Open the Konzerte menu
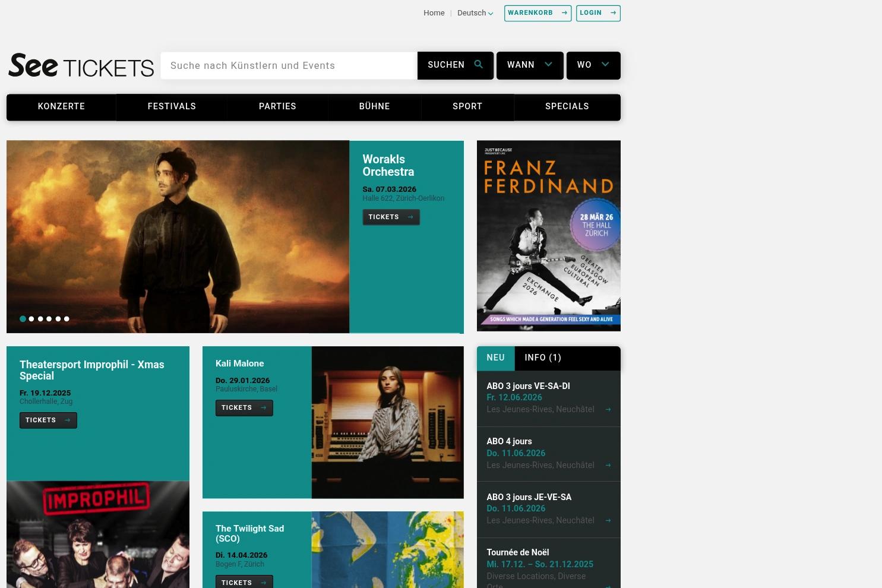 61,107
